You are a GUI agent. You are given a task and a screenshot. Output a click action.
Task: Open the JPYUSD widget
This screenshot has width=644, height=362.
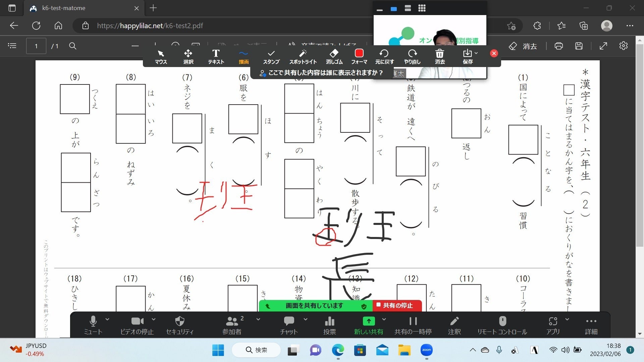tap(29, 350)
